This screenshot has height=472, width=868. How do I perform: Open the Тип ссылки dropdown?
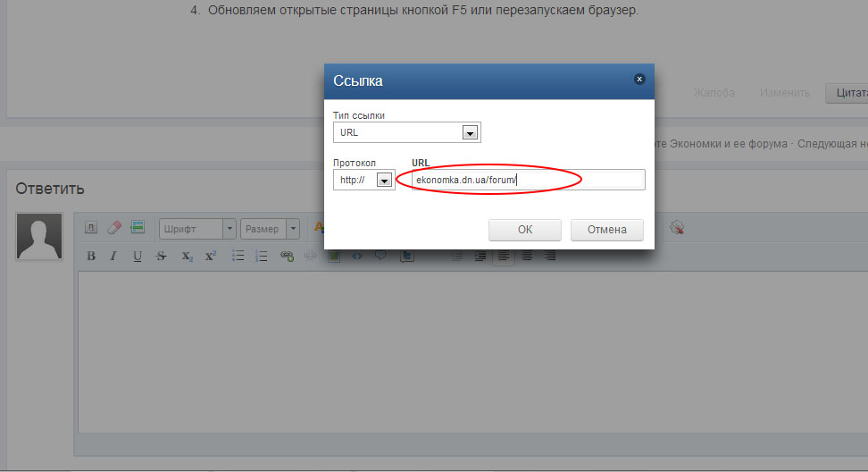(407, 132)
